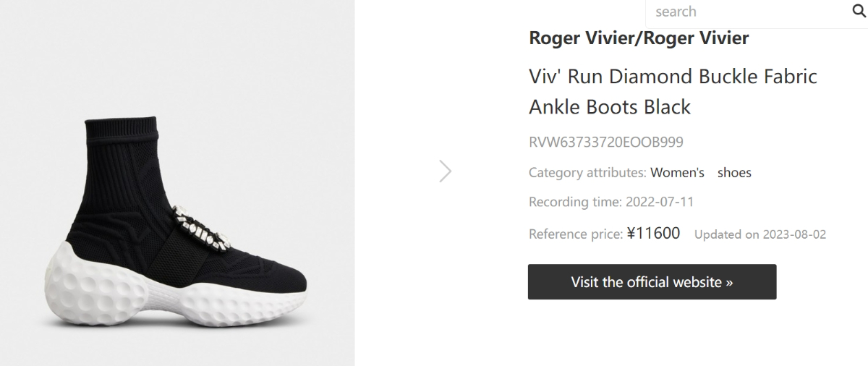Click the ¥11600 reference price value
868x366 pixels.
pos(653,234)
